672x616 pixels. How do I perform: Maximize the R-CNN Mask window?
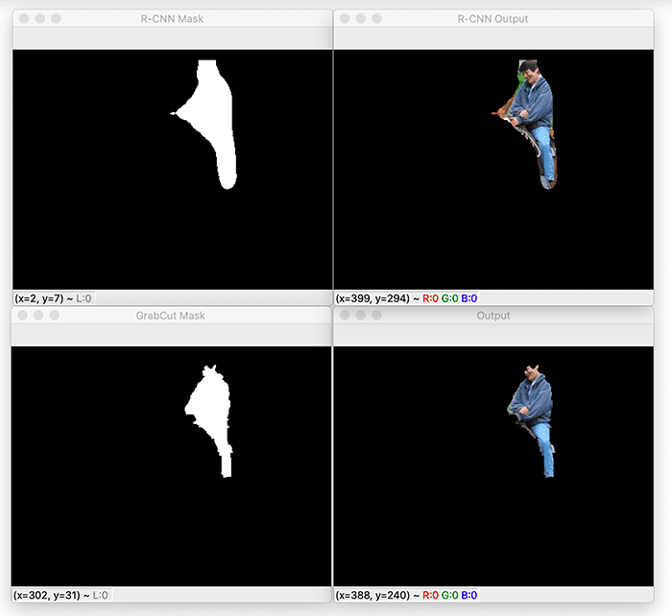56,18
